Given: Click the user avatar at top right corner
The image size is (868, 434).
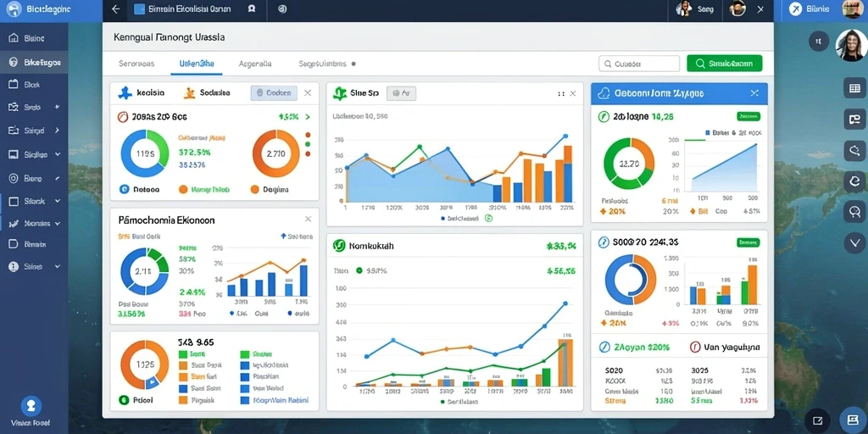Looking at the screenshot, I should (x=852, y=8).
